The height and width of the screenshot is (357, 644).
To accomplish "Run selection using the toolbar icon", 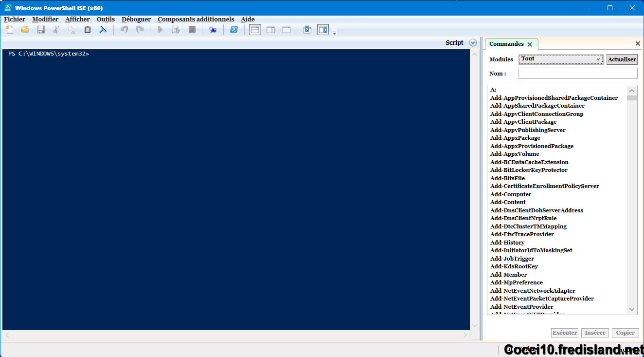I will [x=176, y=30].
